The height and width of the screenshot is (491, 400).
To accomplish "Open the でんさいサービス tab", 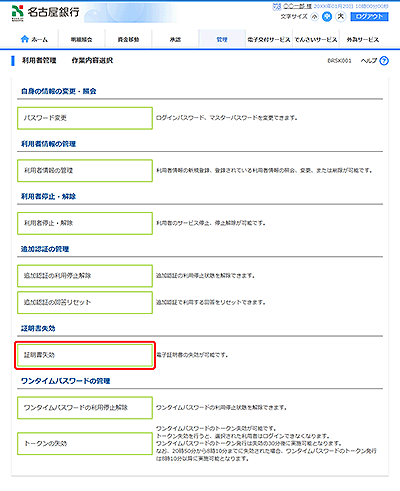I will [x=316, y=39].
